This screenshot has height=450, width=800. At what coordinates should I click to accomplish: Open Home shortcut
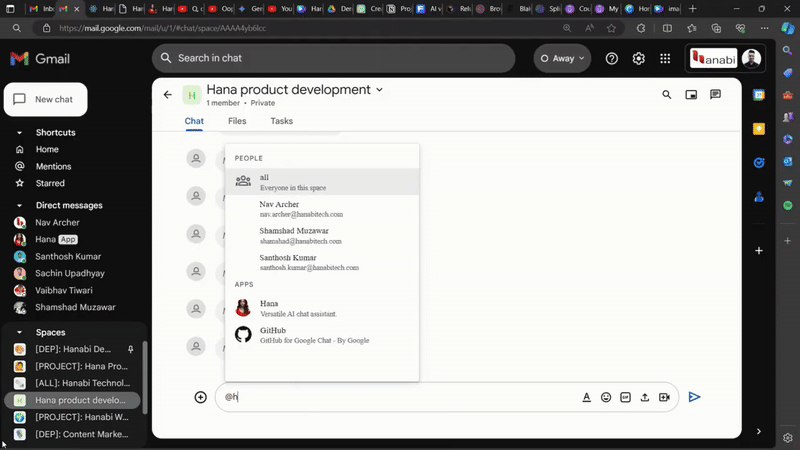click(x=47, y=149)
